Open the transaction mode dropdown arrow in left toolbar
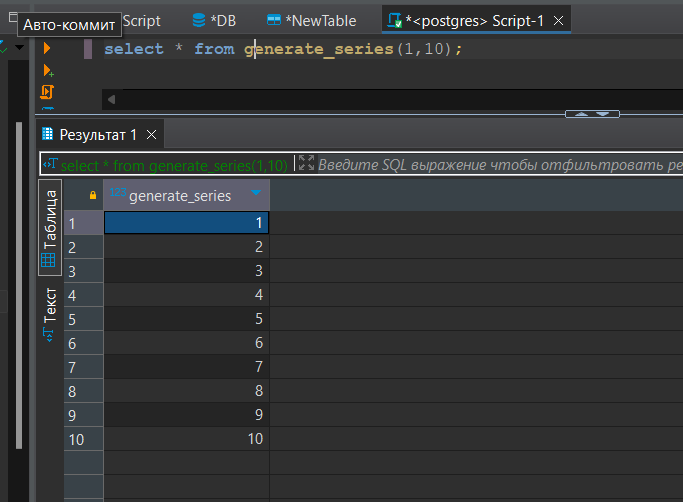 click(20, 47)
